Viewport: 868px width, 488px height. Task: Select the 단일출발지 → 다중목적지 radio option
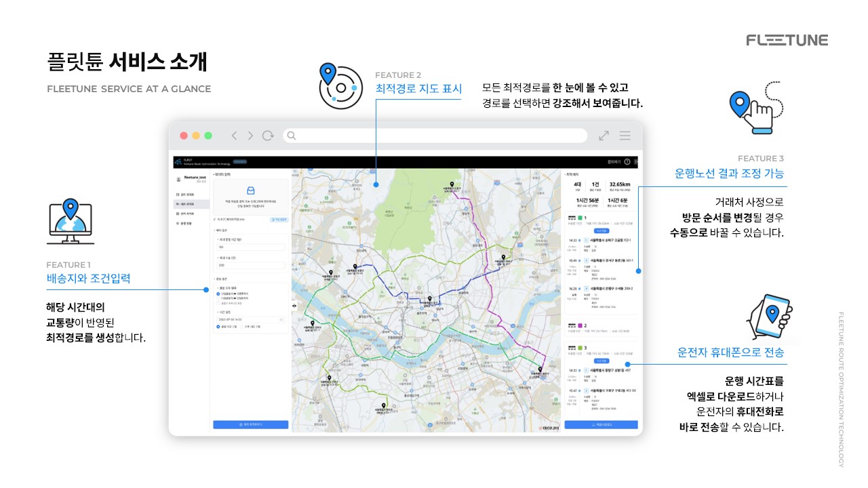pos(218,293)
